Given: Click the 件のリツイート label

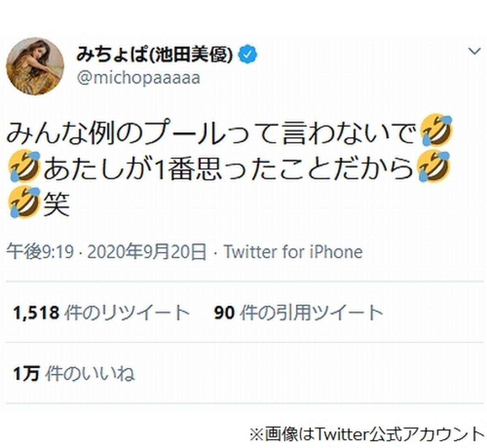Looking at the screenshot, I should [x=127, y=313].
